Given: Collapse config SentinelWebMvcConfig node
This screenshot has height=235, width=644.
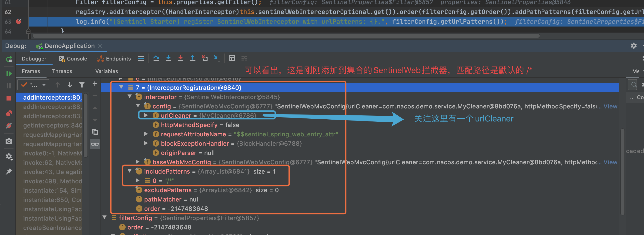Looking at the screenshot, I should pos(138,106).
